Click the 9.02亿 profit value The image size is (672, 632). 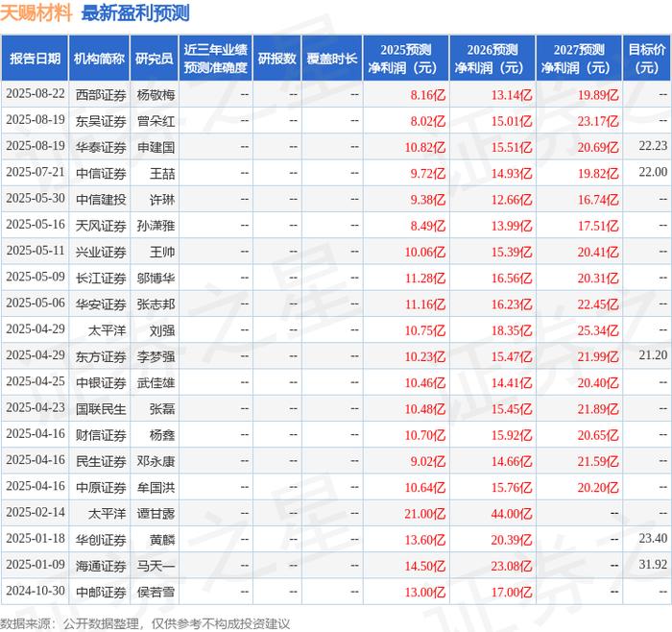[x=428, y=461]
